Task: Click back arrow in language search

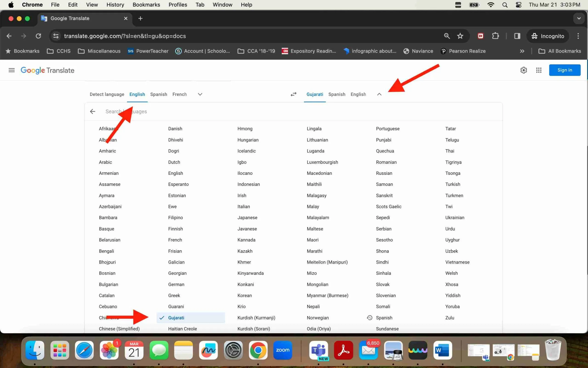Action: coord(93,112)
